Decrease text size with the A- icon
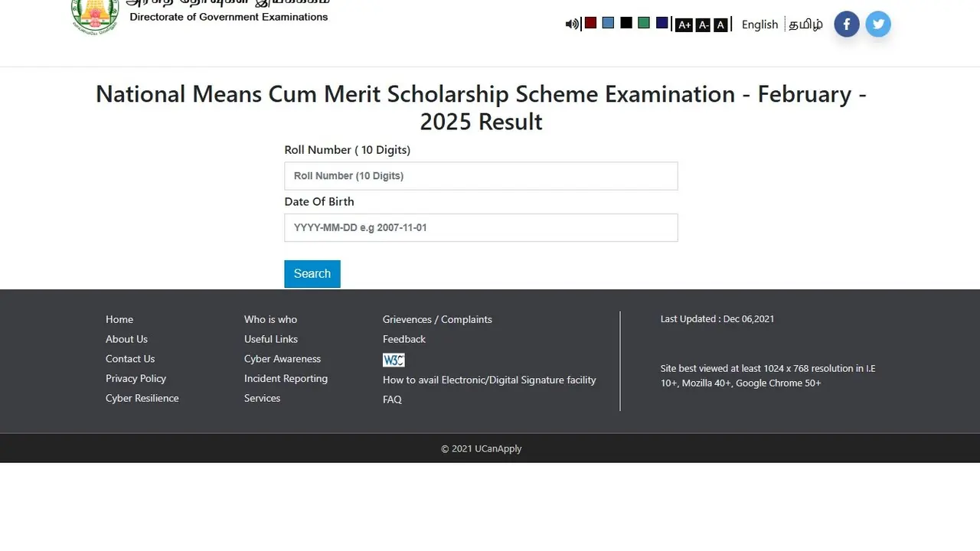Viewport: 980px width, 551px height. [703, 24]
